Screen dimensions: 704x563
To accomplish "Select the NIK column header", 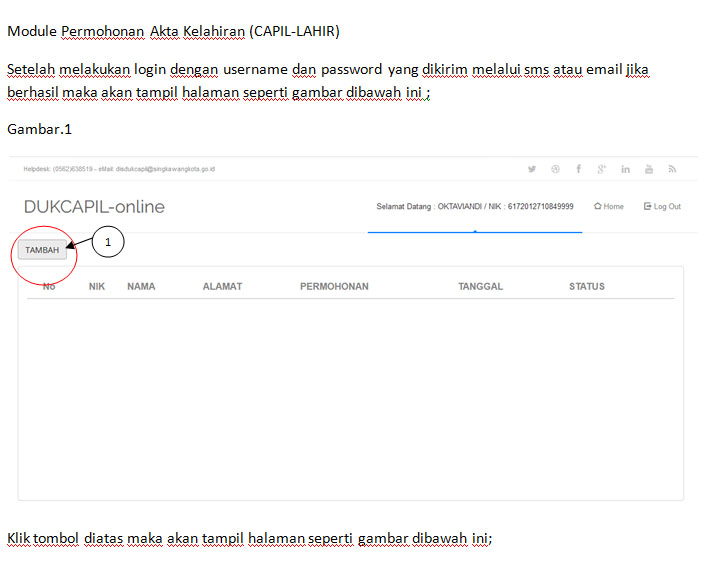I will coord(97,287).
